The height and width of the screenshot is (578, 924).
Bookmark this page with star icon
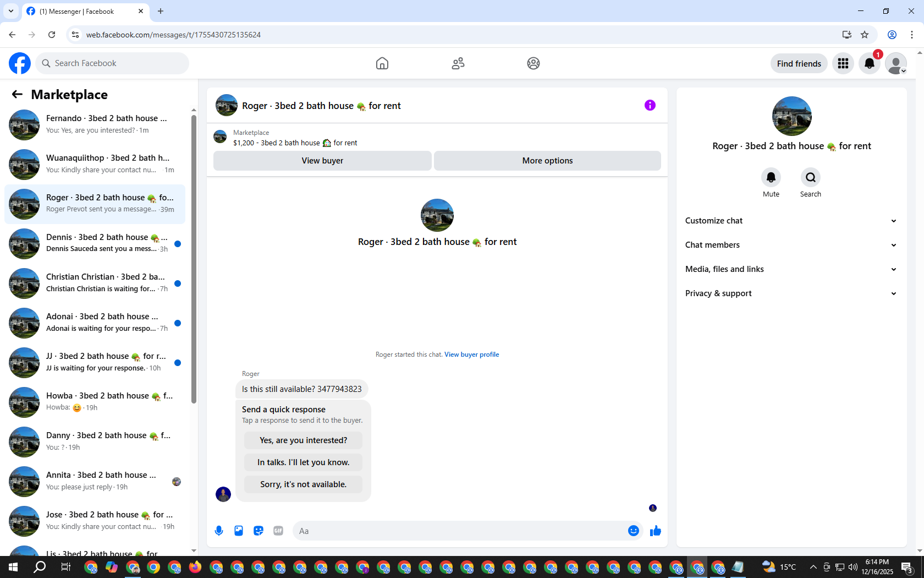[x=865, y=35]
